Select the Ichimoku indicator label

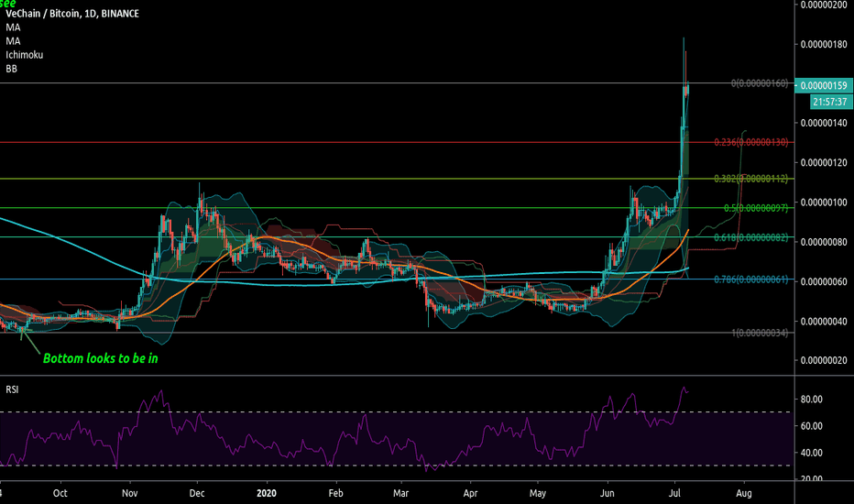coord(25,55)
